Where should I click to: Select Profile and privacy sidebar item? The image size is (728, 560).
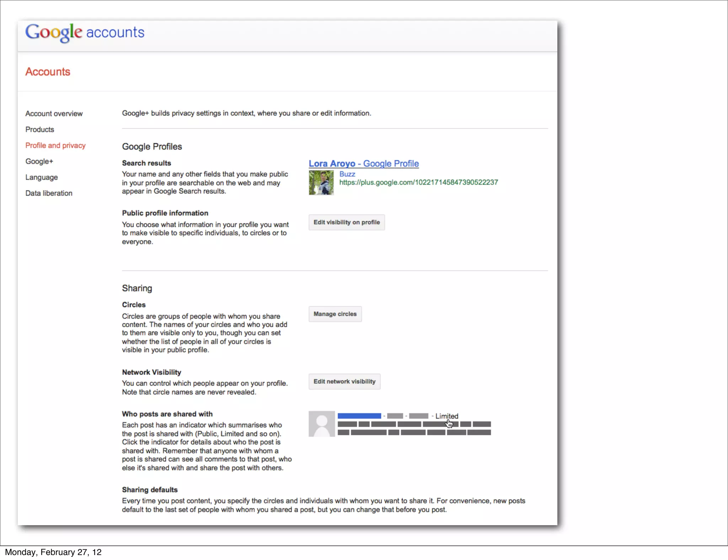tap(55, 146)
